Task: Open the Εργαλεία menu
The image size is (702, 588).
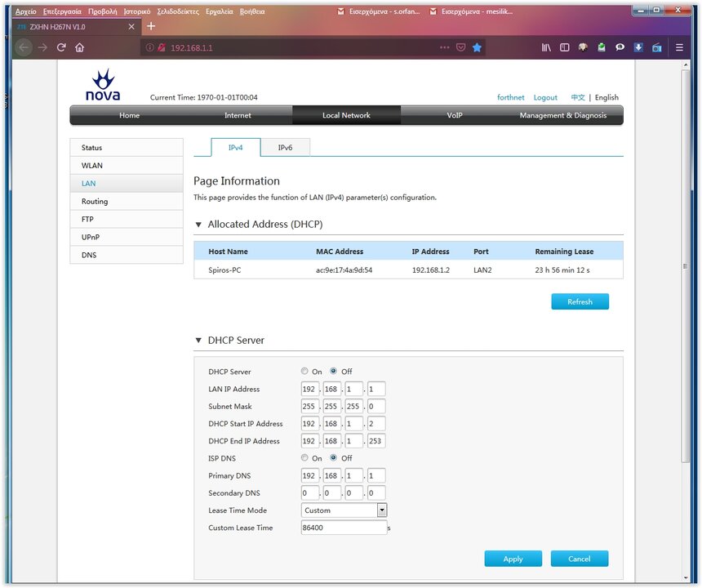Action: point(220,11)
